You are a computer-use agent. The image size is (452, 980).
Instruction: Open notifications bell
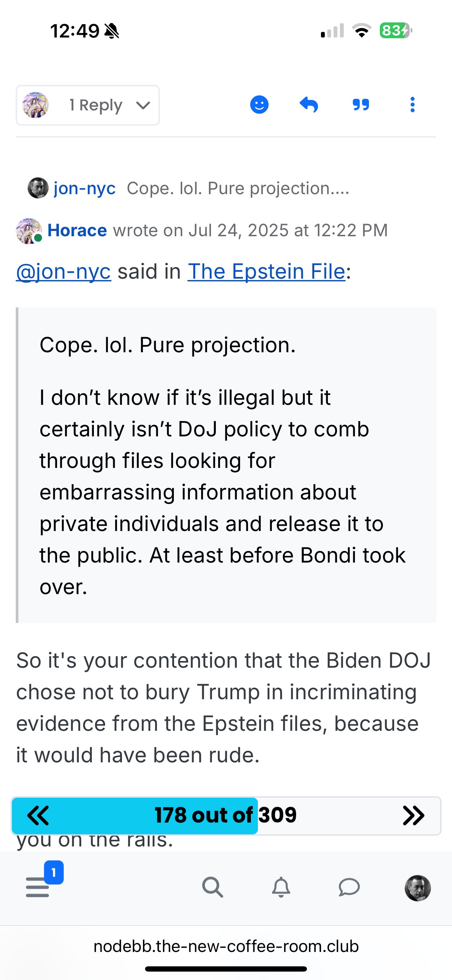(x=281, y=887)
